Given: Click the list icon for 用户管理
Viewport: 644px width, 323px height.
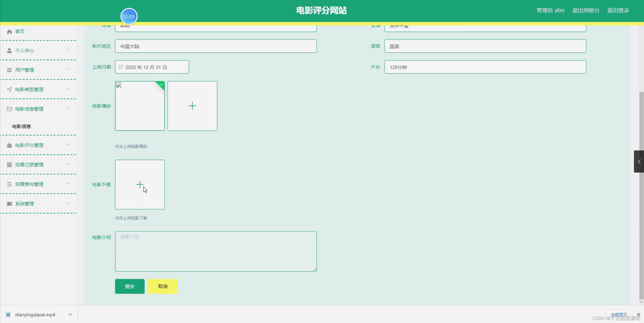Looking at the screenshot, I should (x=9, y=70).
